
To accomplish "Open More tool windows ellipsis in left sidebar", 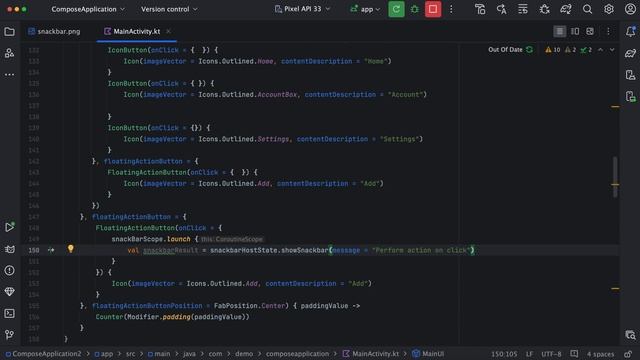I will click(9, 75).
